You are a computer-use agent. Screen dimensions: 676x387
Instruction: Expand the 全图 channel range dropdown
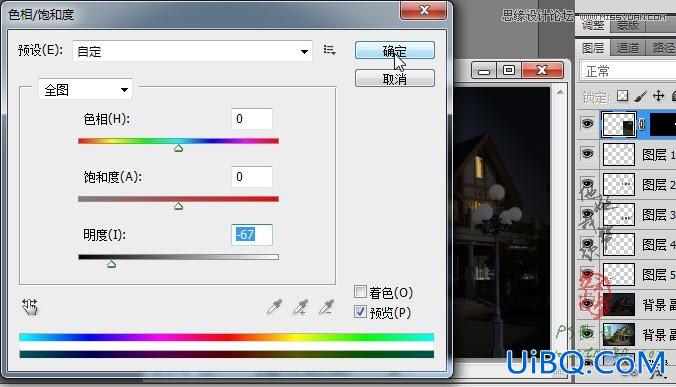85,90
